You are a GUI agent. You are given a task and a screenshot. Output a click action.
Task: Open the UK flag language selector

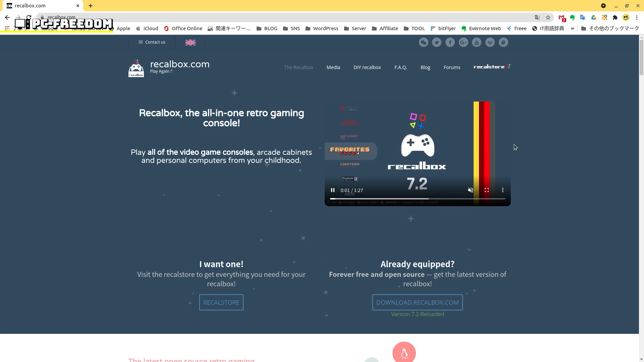click(x=190, y=42)
